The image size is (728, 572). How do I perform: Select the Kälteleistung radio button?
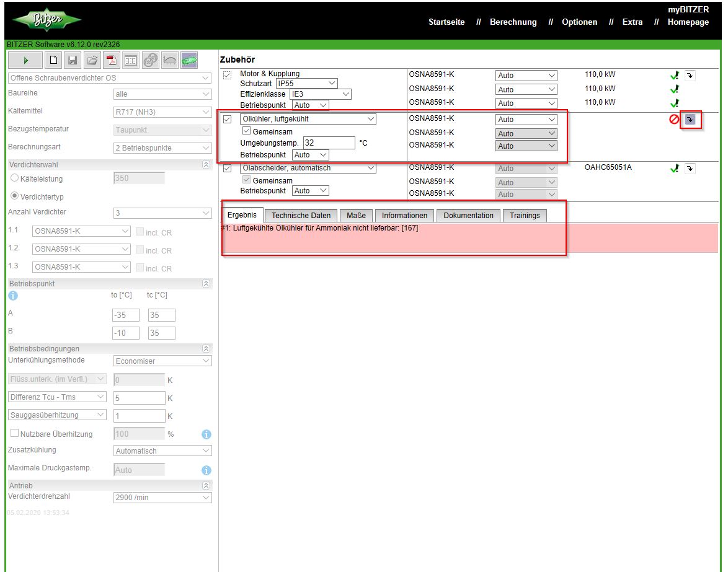pyautogui.click(x=14, y=178)
